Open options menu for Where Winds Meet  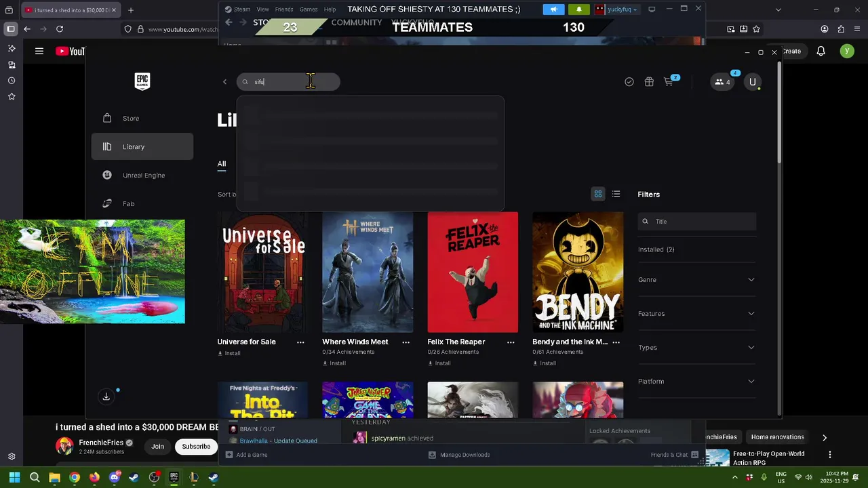click(406, 342)
